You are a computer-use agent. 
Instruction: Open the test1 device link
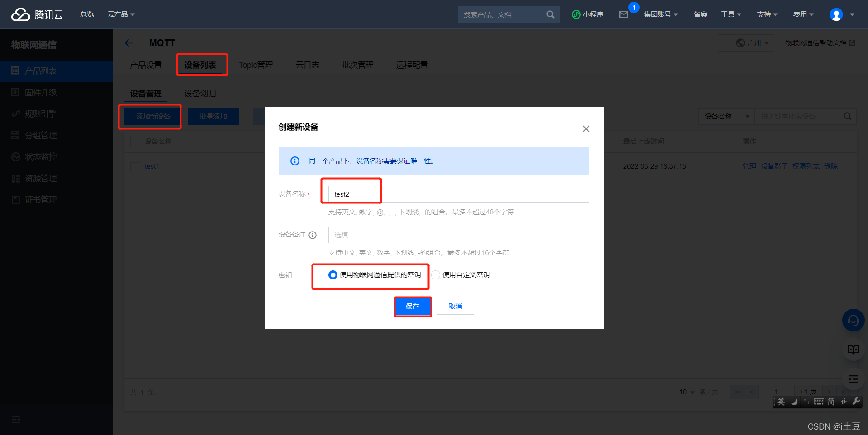click(x=152, y=166)
